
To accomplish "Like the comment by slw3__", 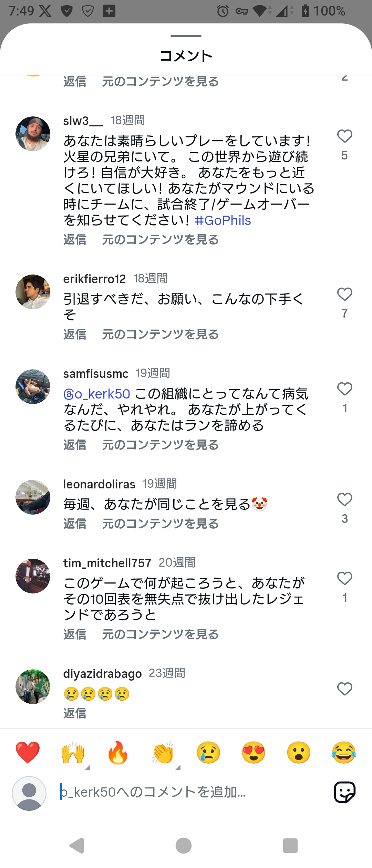I will click(344, 136).
